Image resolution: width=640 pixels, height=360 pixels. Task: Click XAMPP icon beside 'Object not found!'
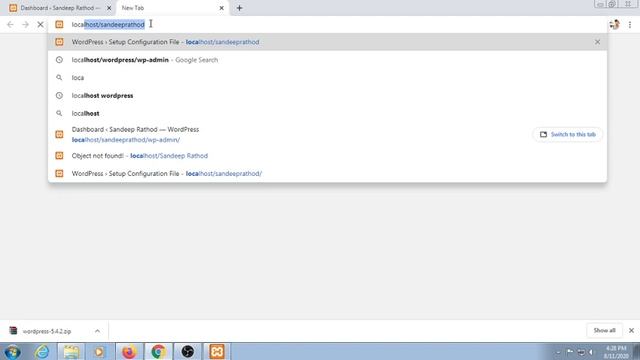(59, 156)
